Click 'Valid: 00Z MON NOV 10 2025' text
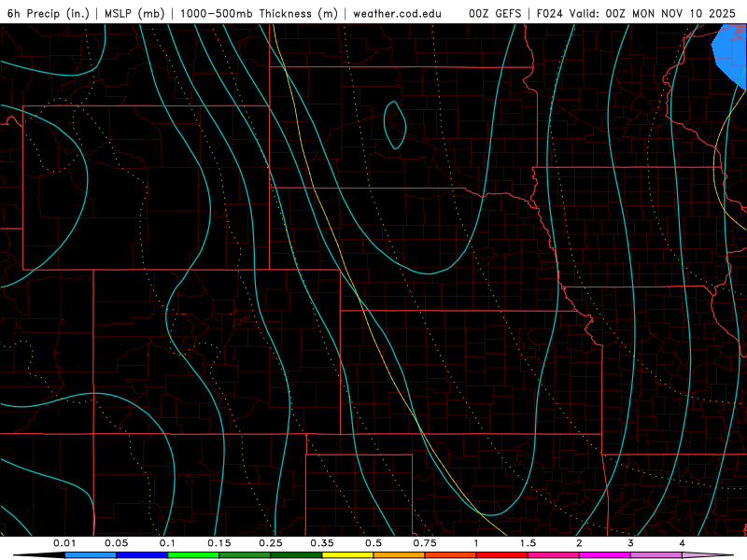Screen dimensions: 747x560 [x=653, y=13]
